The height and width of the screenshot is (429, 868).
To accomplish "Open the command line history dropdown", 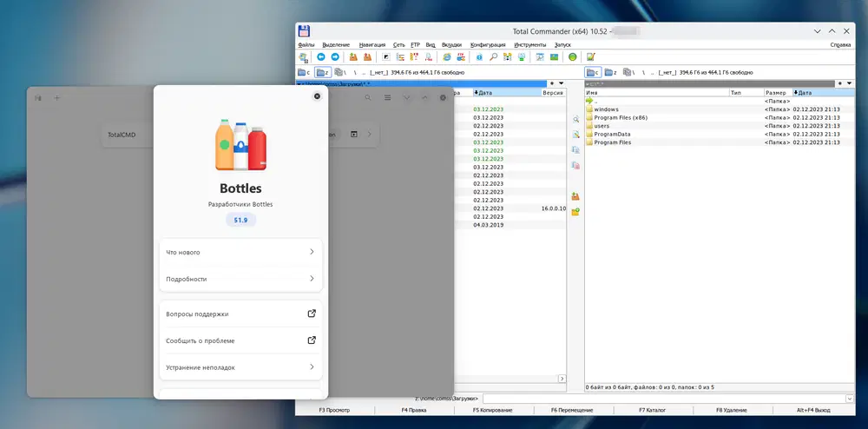I will [850, 399].
